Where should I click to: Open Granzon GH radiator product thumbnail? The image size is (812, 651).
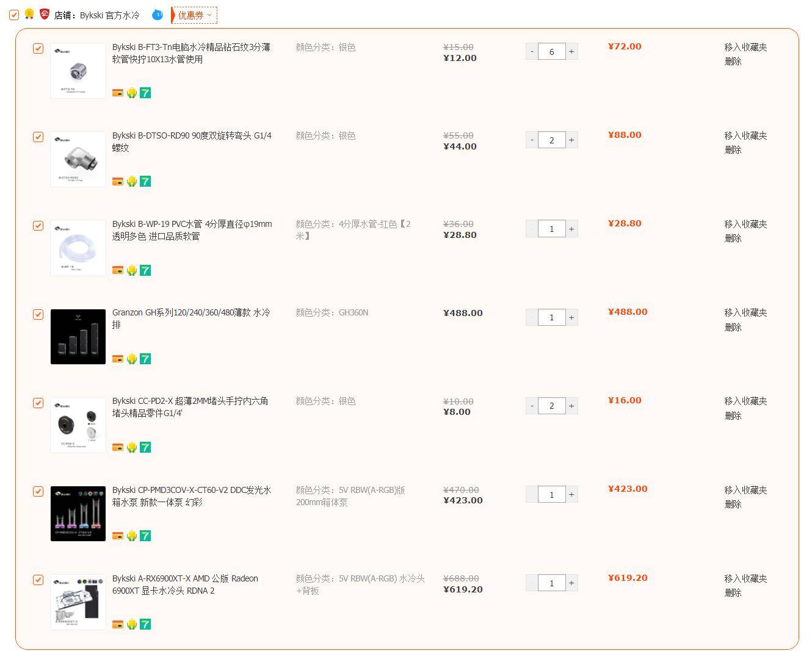point(78,337)
